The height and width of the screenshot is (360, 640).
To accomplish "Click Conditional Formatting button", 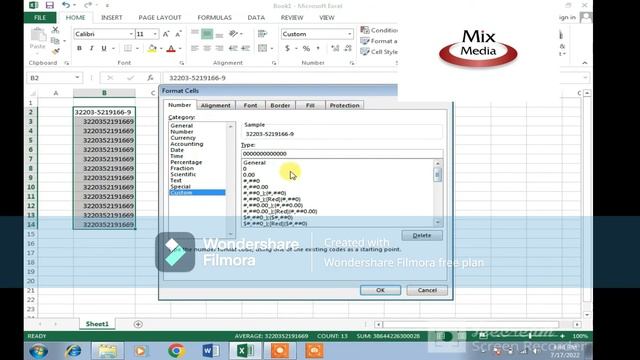I will pos(379,30).
